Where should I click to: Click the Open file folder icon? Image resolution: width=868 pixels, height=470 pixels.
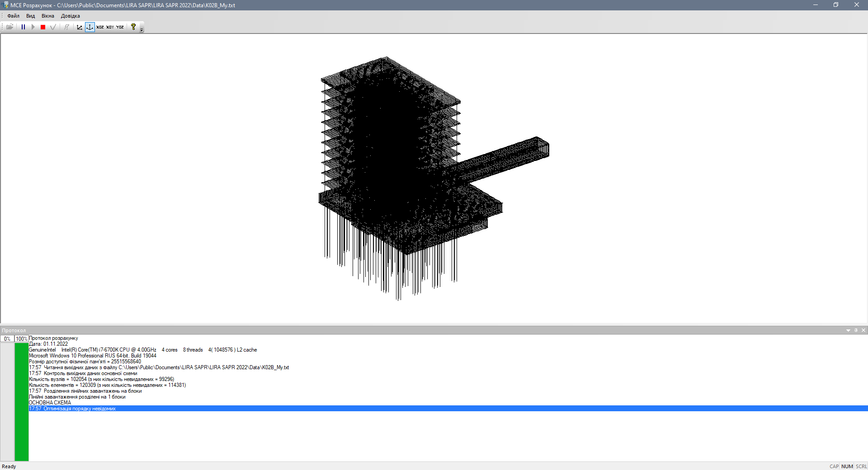9,27
